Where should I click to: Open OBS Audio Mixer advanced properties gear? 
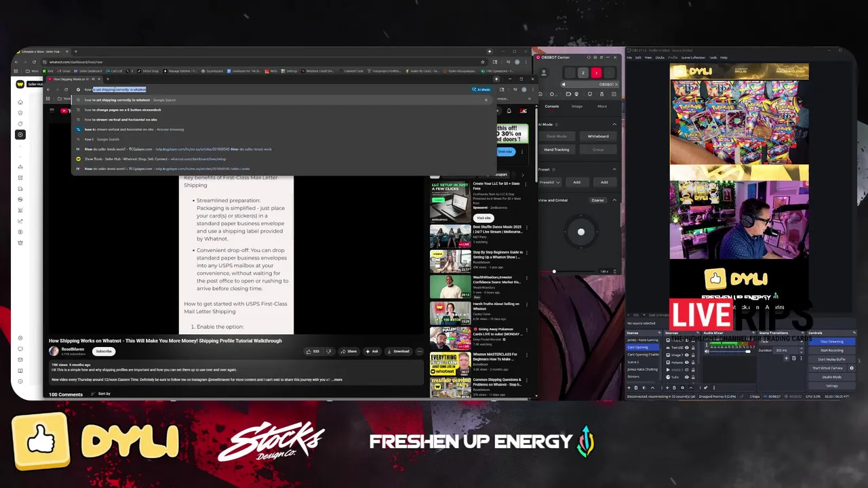point(705,388)
